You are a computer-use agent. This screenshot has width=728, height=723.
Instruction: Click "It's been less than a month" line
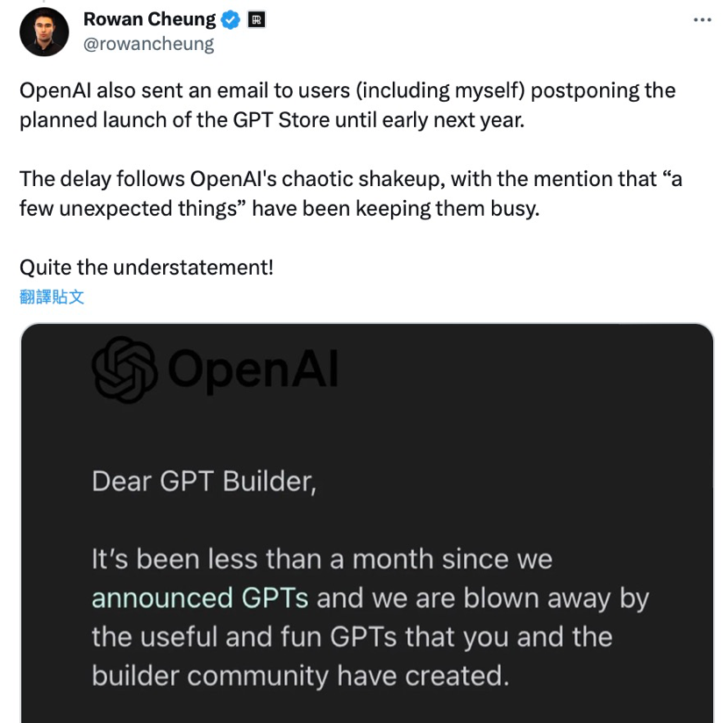(x=322, y=560)
